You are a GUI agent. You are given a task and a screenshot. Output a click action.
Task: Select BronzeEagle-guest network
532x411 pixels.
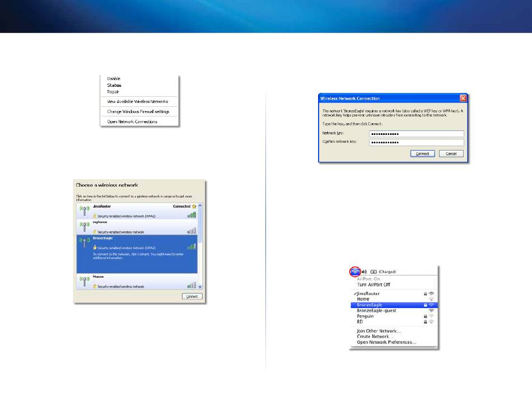(394, 311)
